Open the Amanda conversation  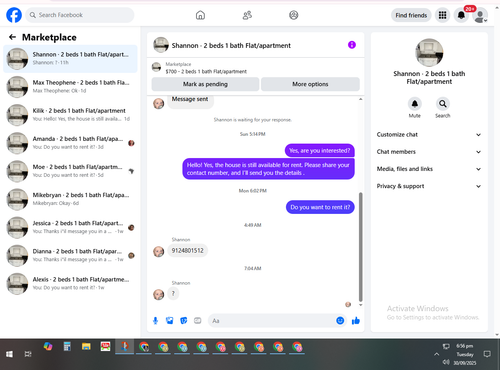pos(70,143)
